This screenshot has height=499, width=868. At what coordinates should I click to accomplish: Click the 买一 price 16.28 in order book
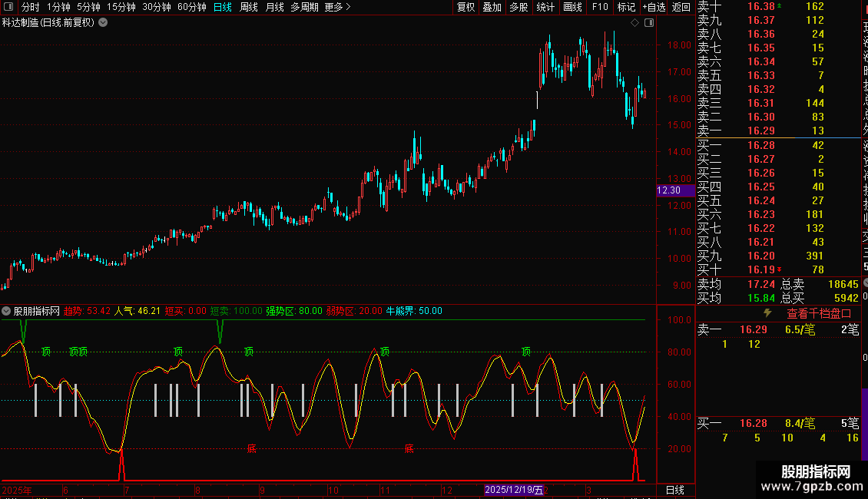pos(761,145)
